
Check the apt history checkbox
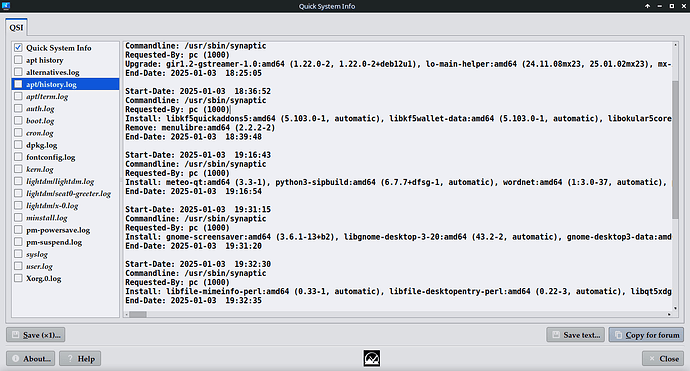pyautogui.click(x=18, y=60)
